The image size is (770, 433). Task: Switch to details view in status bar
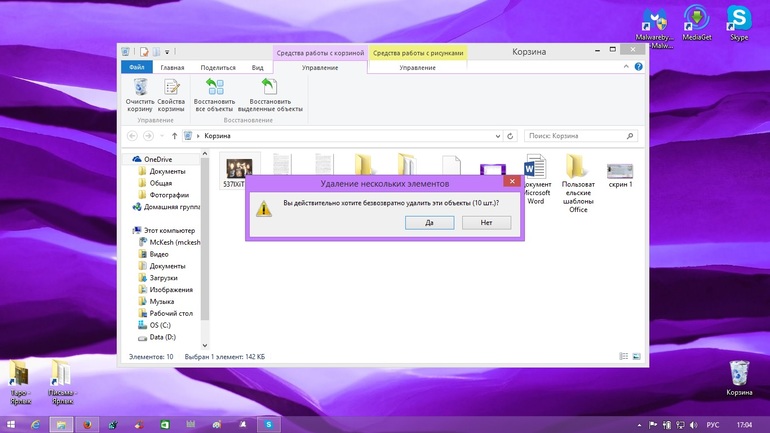(624, 356)
